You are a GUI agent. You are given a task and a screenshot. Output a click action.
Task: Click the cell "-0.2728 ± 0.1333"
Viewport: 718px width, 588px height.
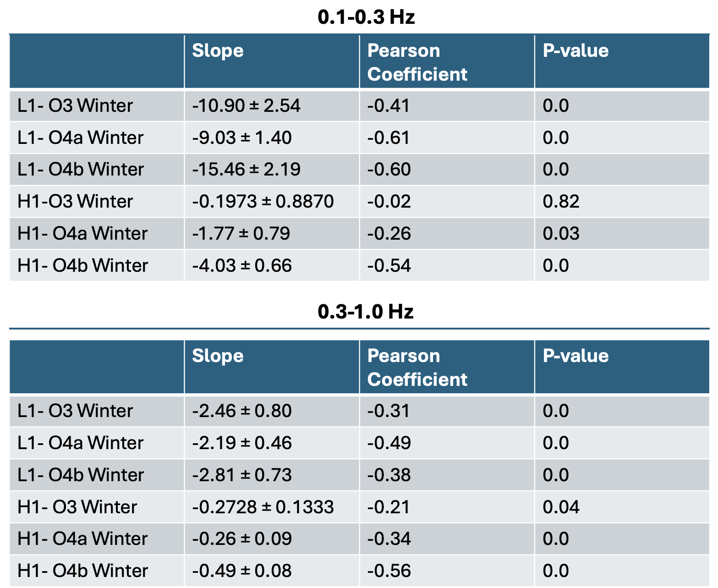(x=263, y=507)
